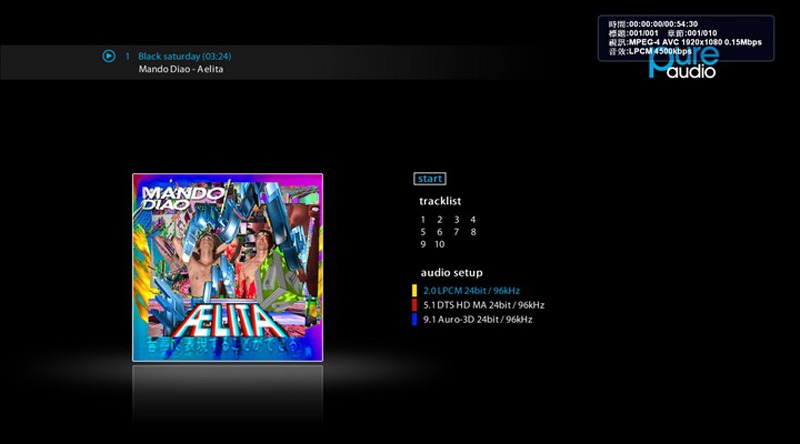The width and height of the screenshot is (800, 444).
Task: Pick track 8 from the tracklist
Action: click(x=473, y=232)
